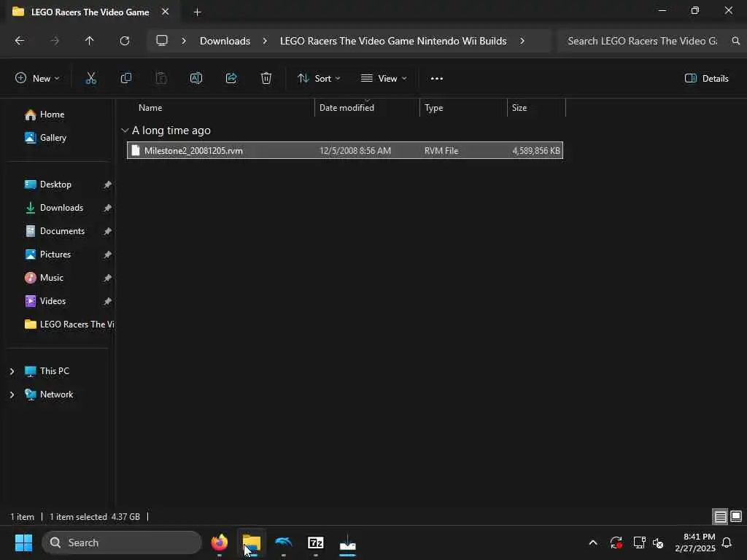Image resolution: width=747 pixels, height=560 pixels.
Task: Click the network display tray icon
Action: point(639,542)
